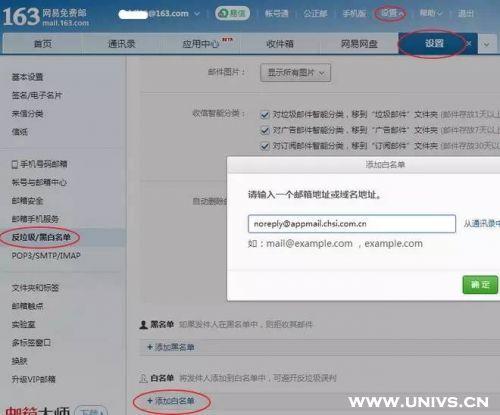
Task: Toggle 对广告邮件智能分类 checkbox
Action: (x=265, y=130)
